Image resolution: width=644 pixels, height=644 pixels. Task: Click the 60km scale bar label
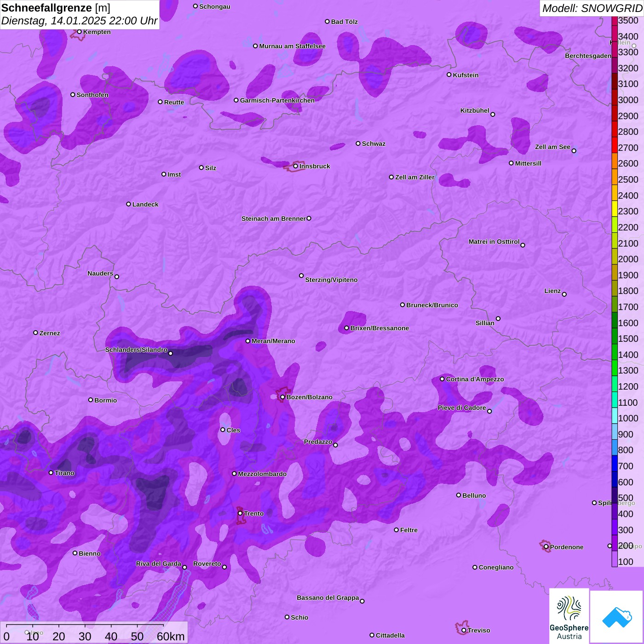(x=171, y=636)
